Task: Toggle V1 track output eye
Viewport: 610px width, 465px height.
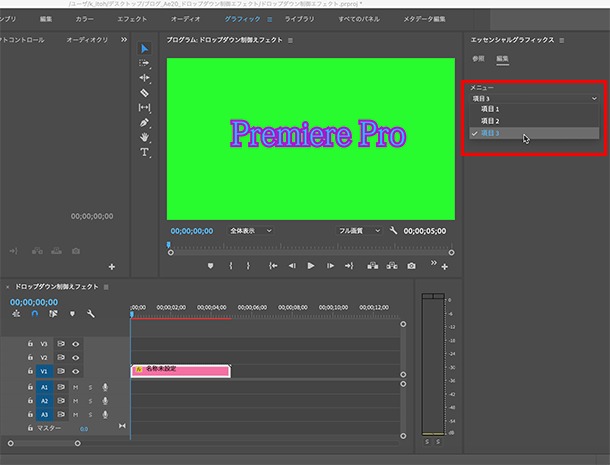Action: click(x=75, y=371)
